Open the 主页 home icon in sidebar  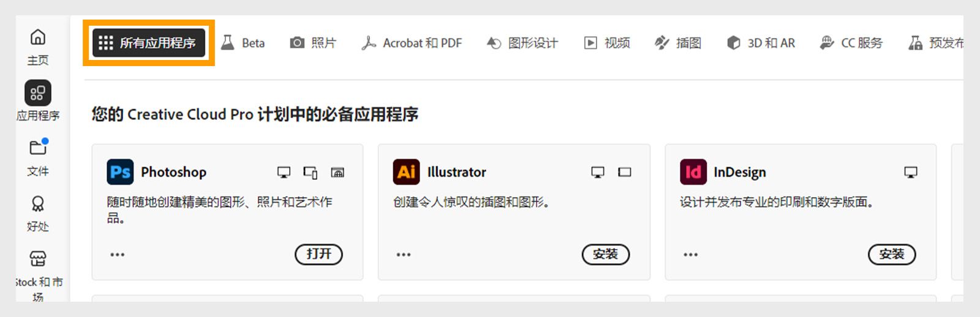(38, 37)
